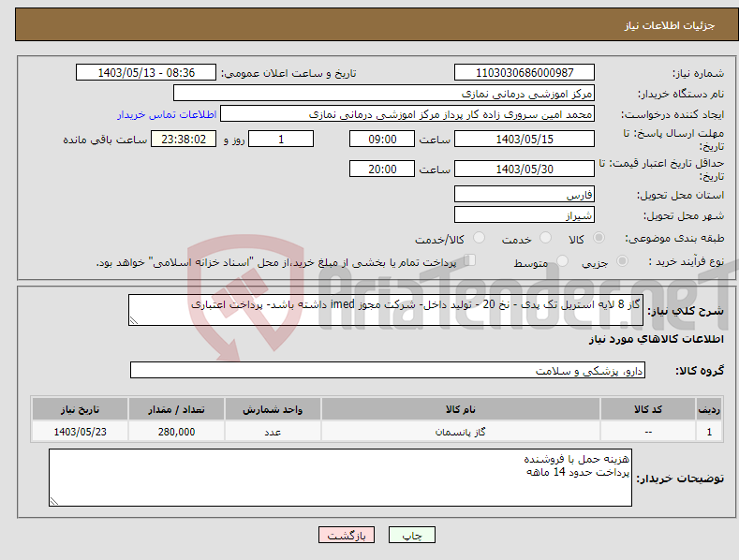Click the طبقه بندی موضوعی label
The width and height of the screenshot is (739, 560).
(674, 239)
